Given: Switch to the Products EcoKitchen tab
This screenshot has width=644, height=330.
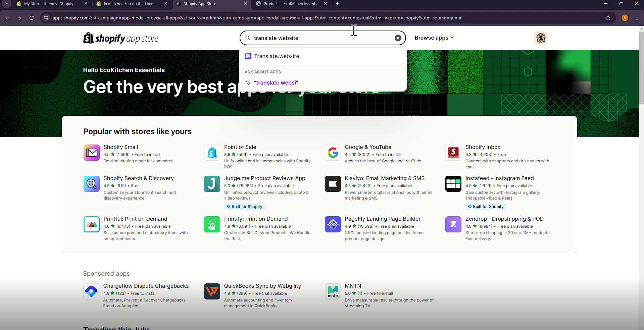Looking at the screenshot, I should coord(291,4).
